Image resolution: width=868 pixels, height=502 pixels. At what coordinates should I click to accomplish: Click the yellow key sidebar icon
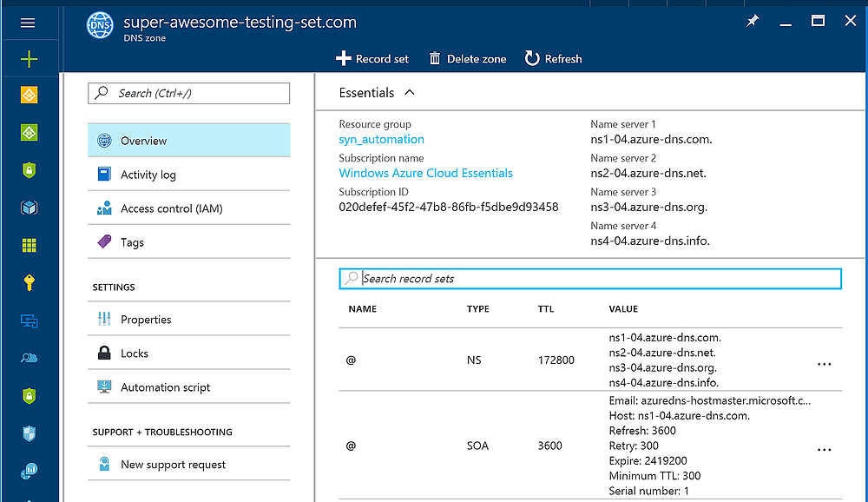point(29,282)
